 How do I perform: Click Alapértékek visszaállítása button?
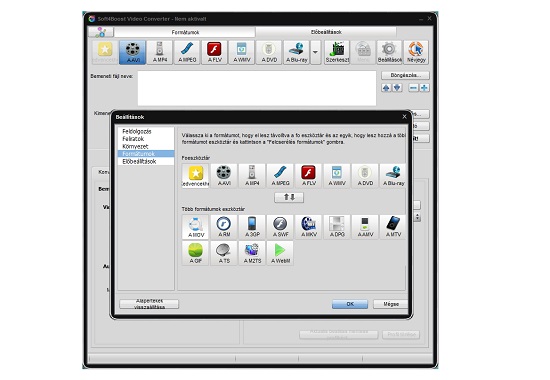coord(149,304)
